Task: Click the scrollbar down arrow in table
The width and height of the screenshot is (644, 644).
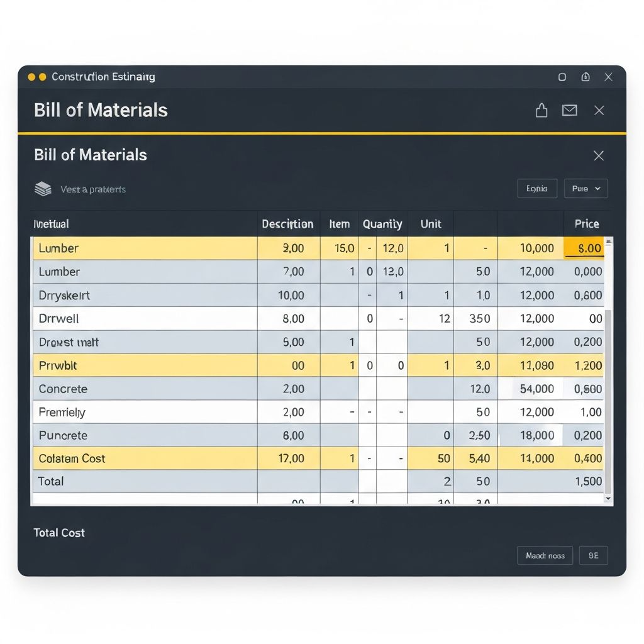Action: coord(608,498)
